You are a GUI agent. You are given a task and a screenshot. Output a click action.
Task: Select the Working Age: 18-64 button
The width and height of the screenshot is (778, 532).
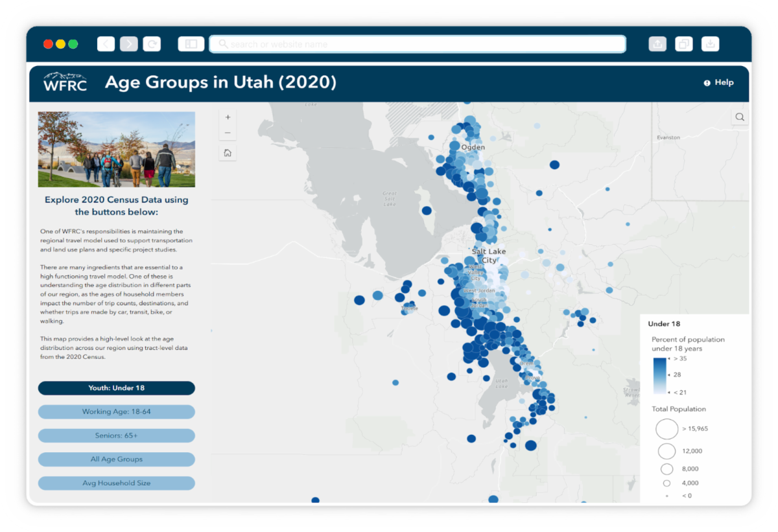[117, 411]
